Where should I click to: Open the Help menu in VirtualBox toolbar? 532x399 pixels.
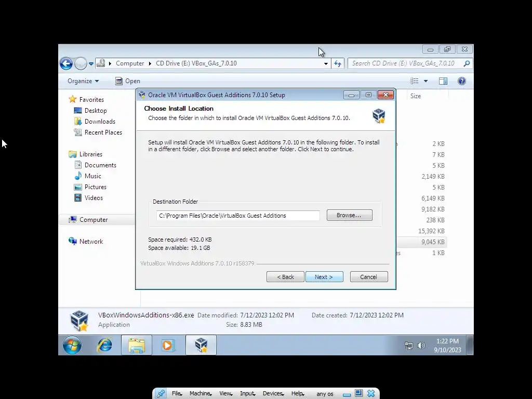(x=298, y=394)
